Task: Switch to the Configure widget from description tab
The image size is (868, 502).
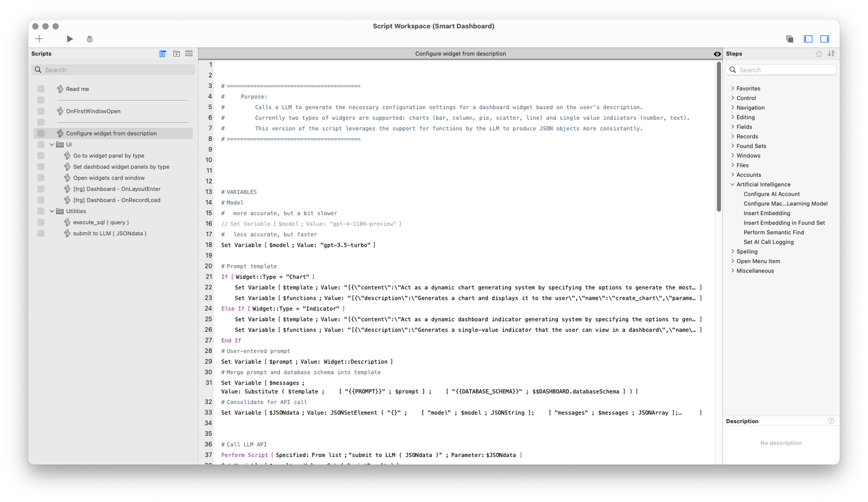Action: coord(460,54)
